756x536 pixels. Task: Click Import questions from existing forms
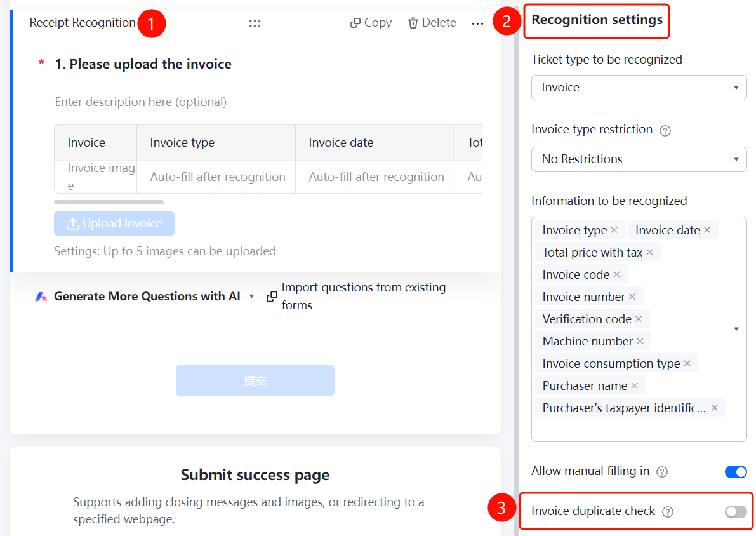click(357, 296)
